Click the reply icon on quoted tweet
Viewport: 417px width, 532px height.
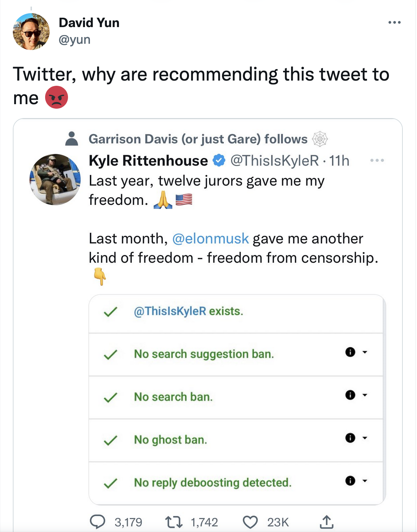tap(97, 522)
